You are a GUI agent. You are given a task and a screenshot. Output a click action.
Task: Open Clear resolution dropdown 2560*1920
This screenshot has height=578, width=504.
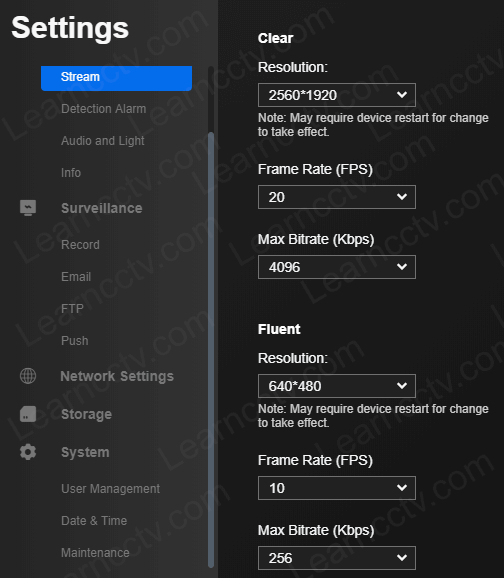pos(337,95)
